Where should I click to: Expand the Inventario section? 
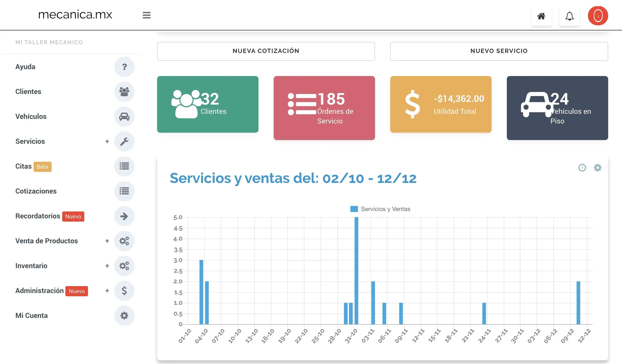(x=107, y=266)
